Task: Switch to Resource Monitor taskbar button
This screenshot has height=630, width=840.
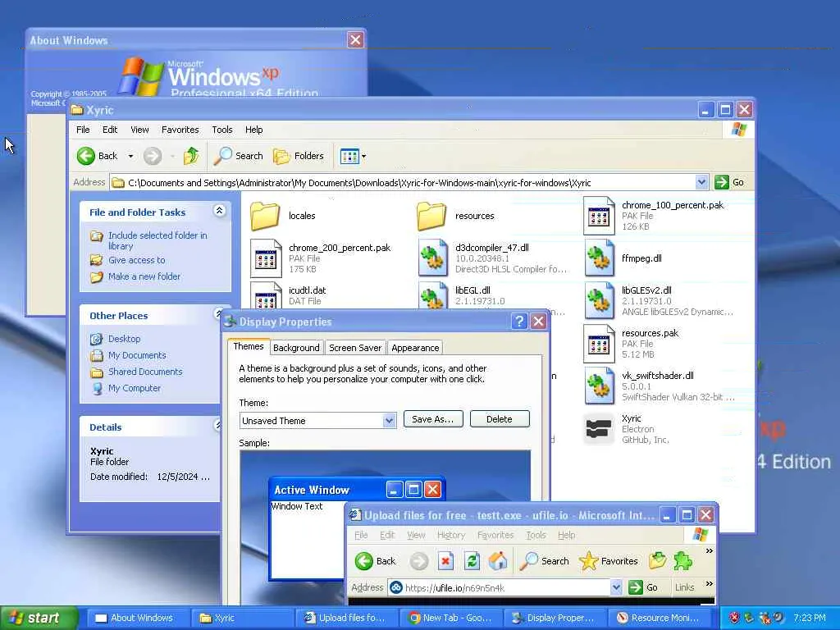Action: (662, 619)
